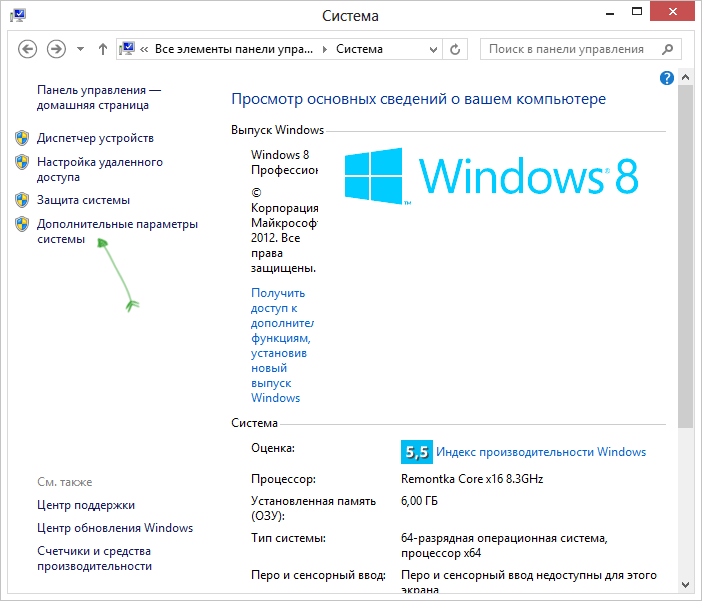
Task: Click shield icon beside Настройка удаленного доступа
Action: click(x=22, y=162)
